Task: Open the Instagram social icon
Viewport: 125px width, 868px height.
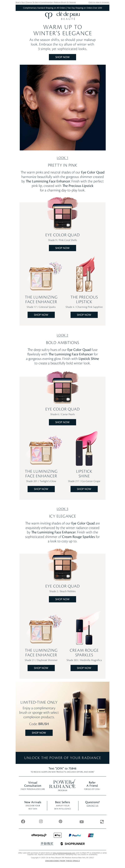Action: pos(41,821)
